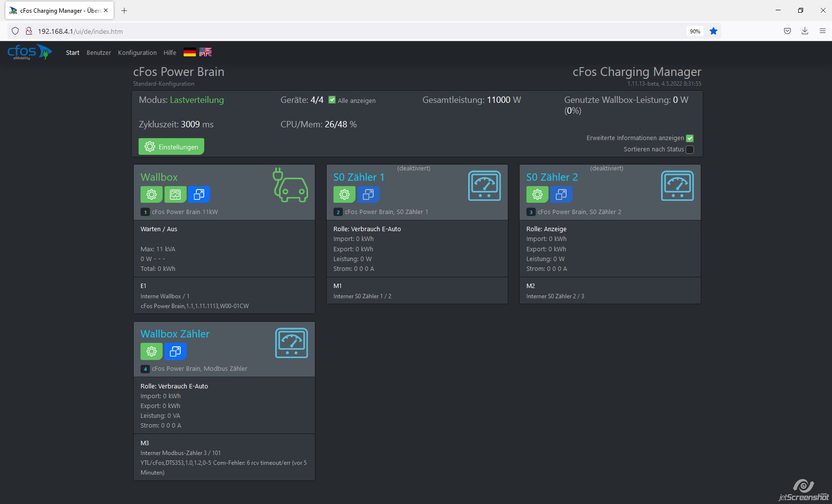The image size is (832, 504).
Task: Open Wallbox Zähler new-window icon
Action: click(175, 351)
